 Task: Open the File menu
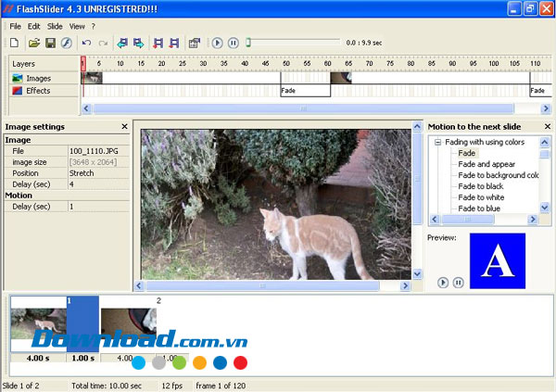[x=15, y=26]
